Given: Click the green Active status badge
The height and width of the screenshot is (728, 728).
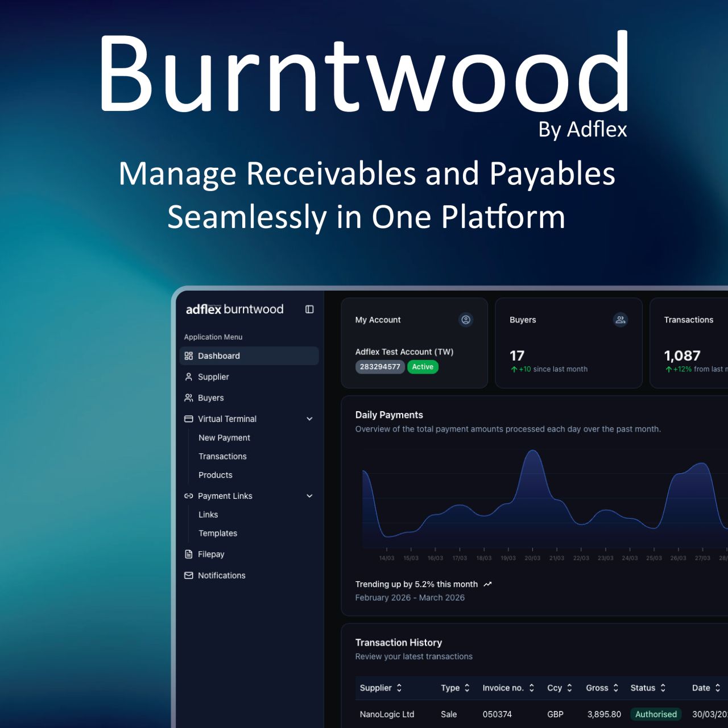Looking at the screenshot, I should click(x=423, y=367).
